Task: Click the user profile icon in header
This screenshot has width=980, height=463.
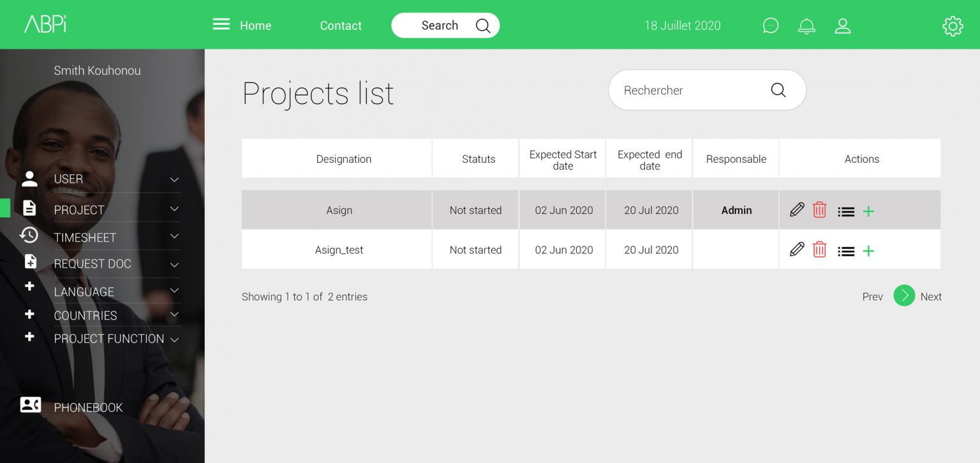Action: [x=843, y=26]
